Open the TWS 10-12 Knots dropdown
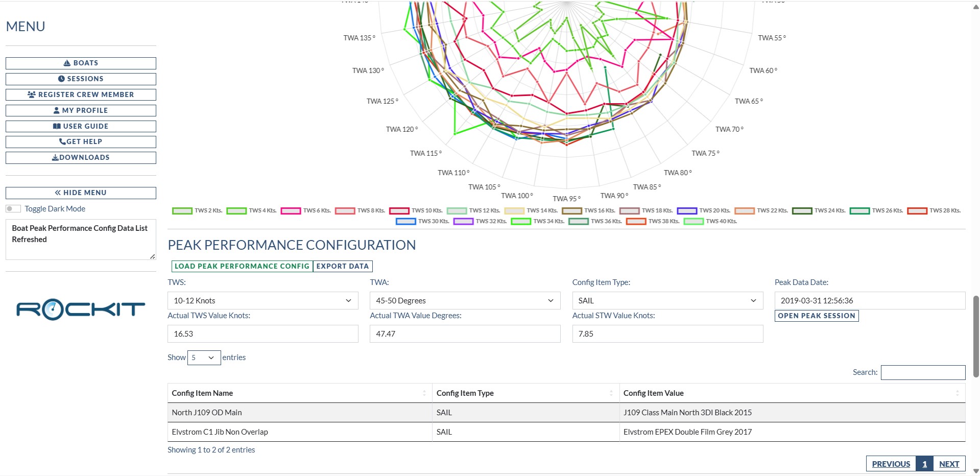The height and width of the screenshot is (476, 980). pyautogui.click(x=262, y=301)
